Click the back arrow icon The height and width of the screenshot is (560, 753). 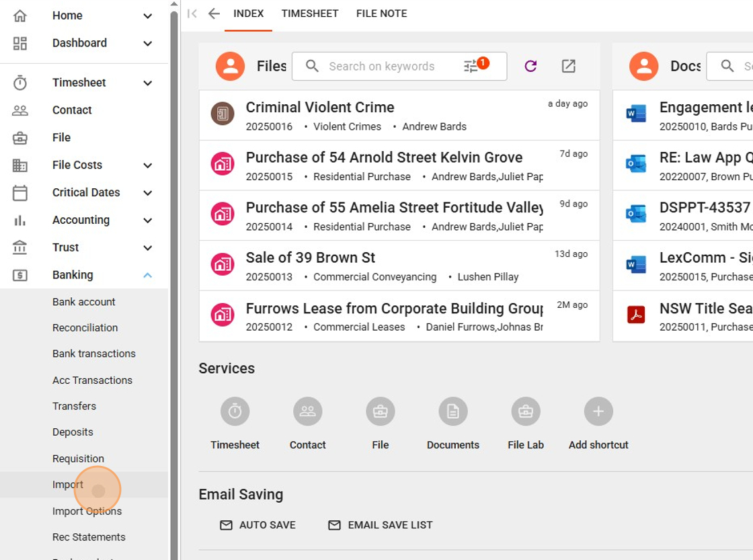[x=214, y=13]
